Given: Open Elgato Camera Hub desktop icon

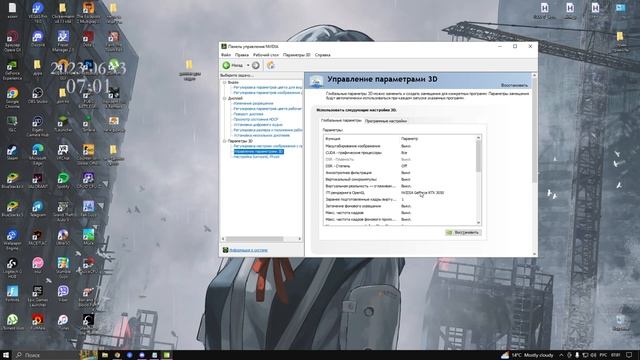Looking at the screenshot, I should coord(38,126).
